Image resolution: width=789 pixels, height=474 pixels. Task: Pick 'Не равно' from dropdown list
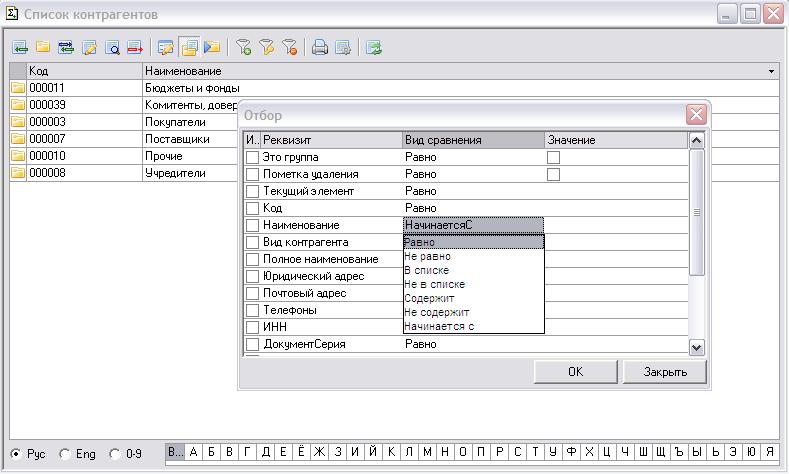coord(427,256)
